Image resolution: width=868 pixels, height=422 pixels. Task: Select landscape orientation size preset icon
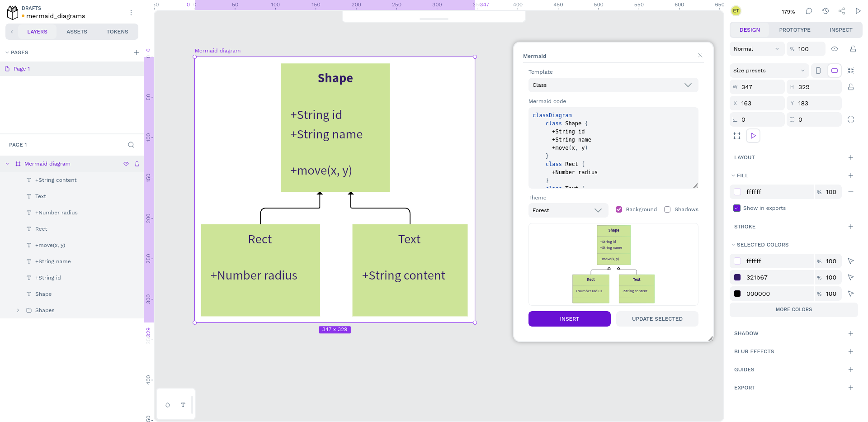[x=834, y=71]
